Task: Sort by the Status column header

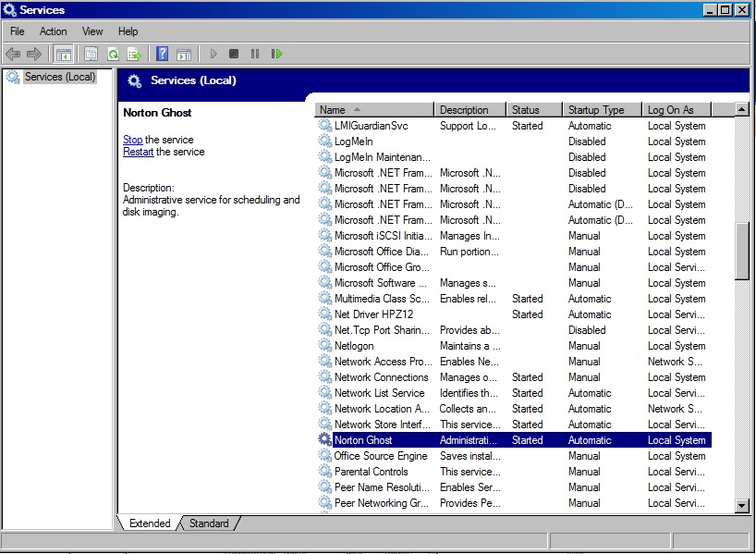Action: pos(534,110)
